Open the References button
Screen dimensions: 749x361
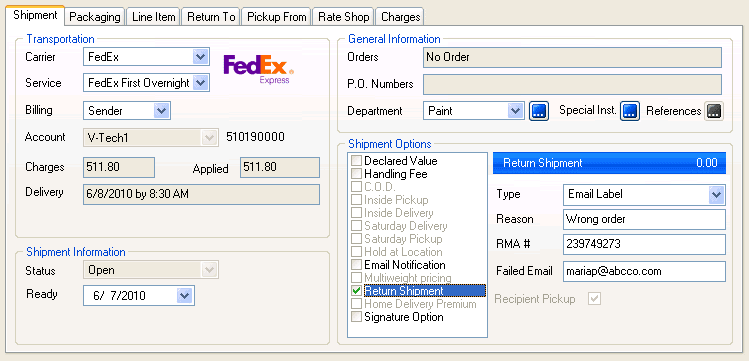tap(714, 111)
